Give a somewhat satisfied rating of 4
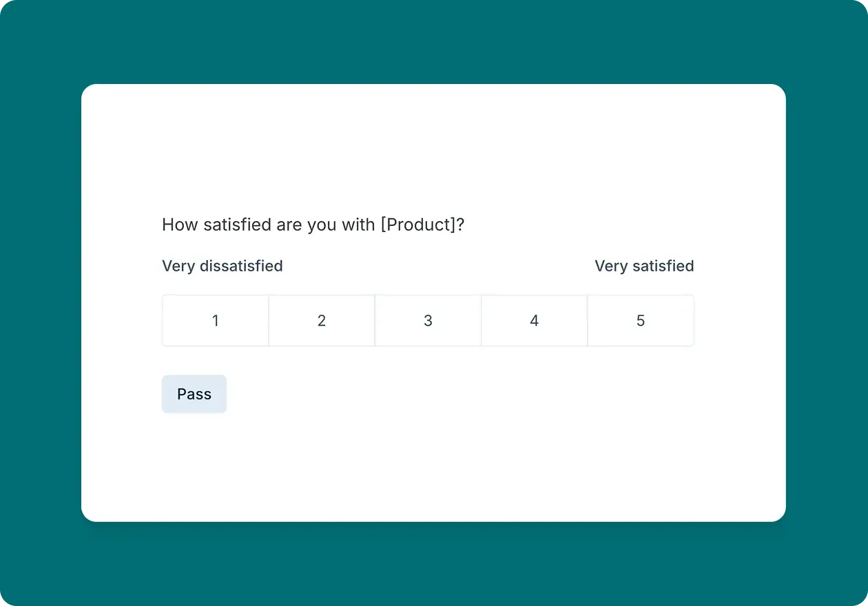Image resolution: width=868 pixels, height=606 pixels. pos(534,320)
